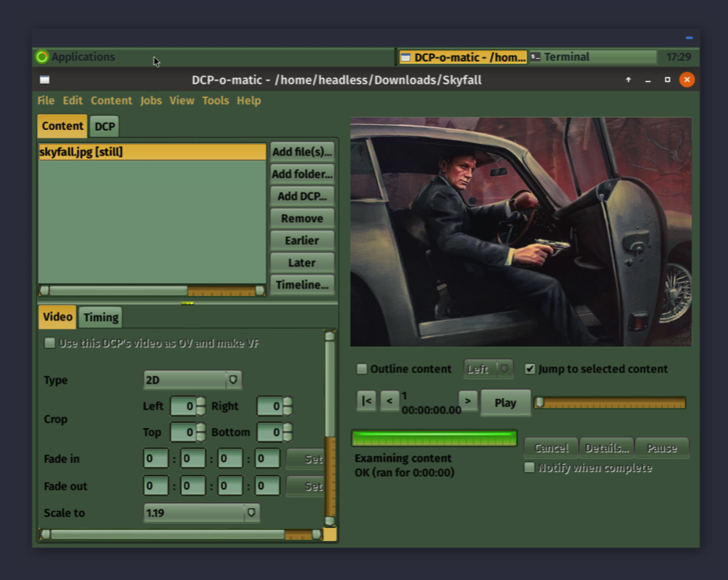
Task: Open the Content menu
Action: (x=112, y=101)
